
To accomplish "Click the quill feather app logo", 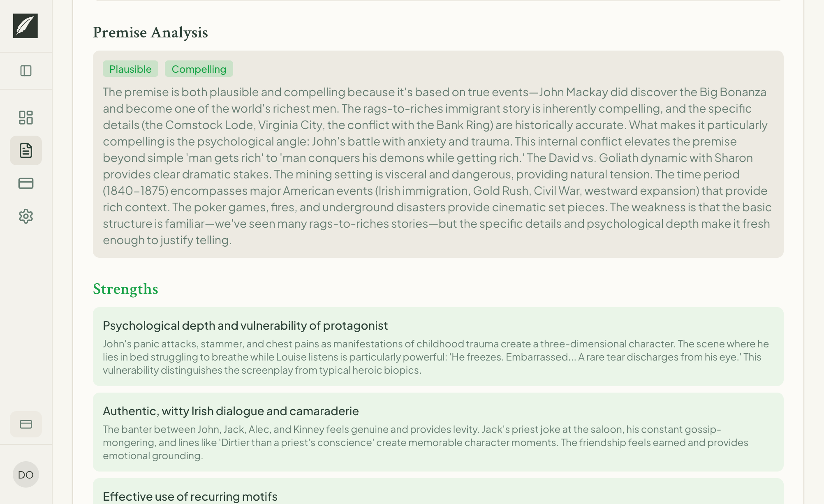I will pos(25,26).
